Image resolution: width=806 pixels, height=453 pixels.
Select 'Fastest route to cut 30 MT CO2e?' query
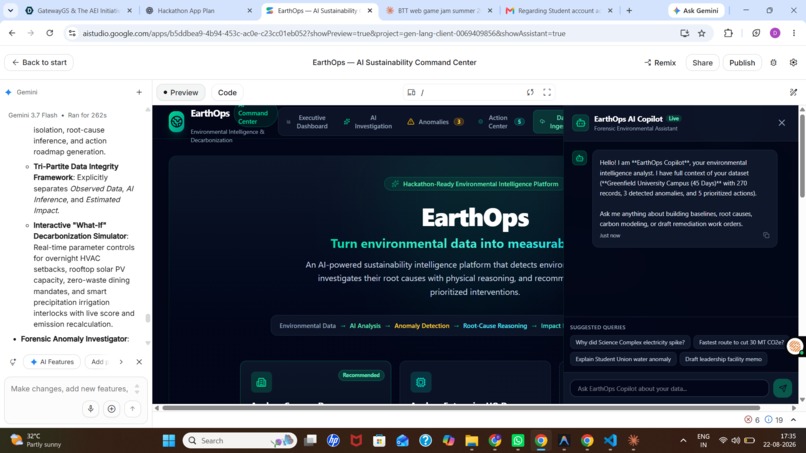(741, 342)
